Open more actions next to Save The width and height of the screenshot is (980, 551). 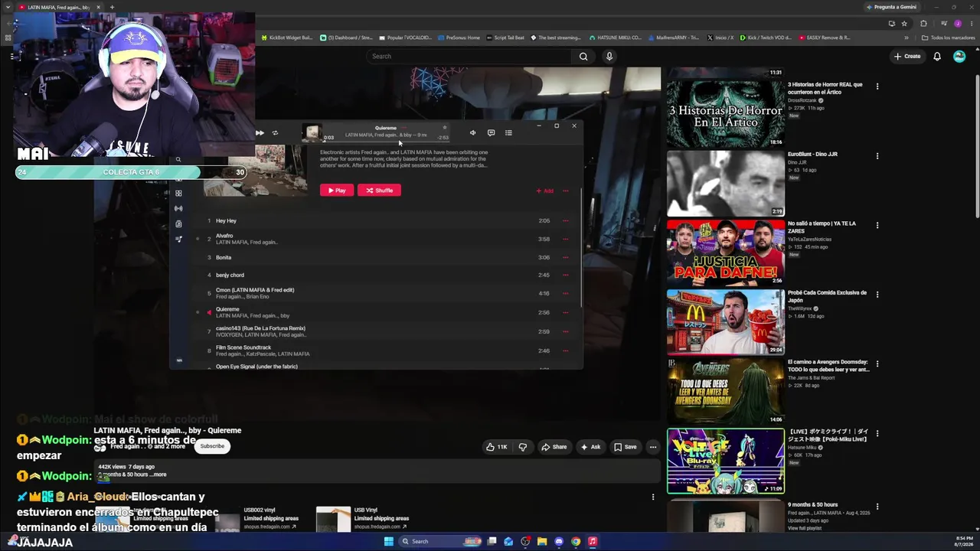pos(653,447)
